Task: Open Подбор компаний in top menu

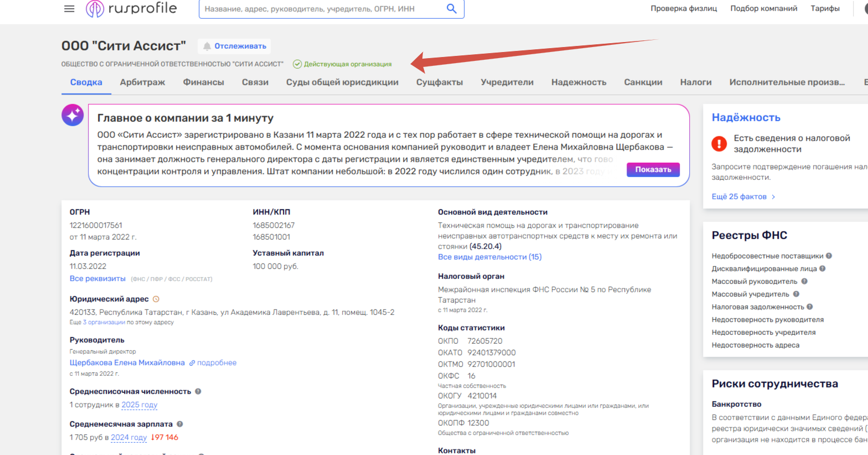Action: click(x=764, y=8)
